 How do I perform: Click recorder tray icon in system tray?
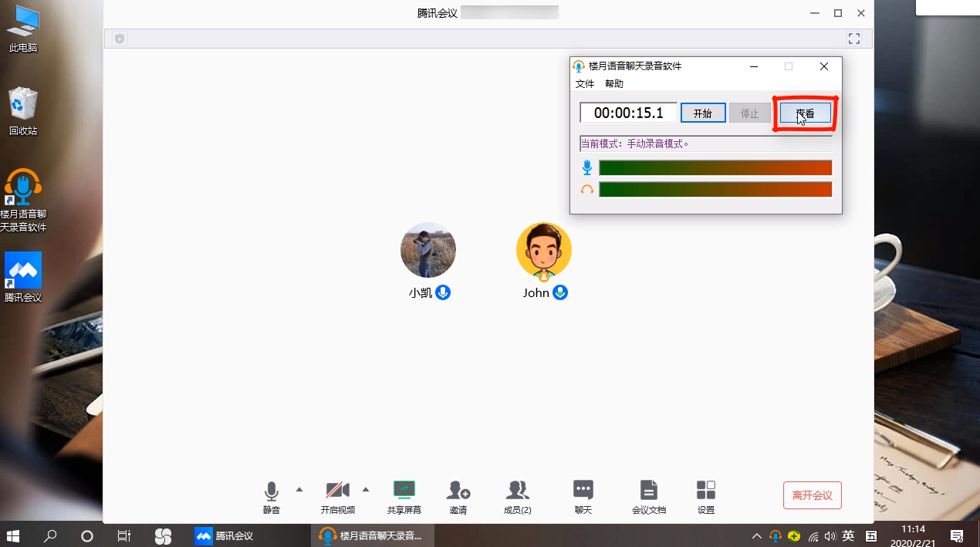[776, 536]
